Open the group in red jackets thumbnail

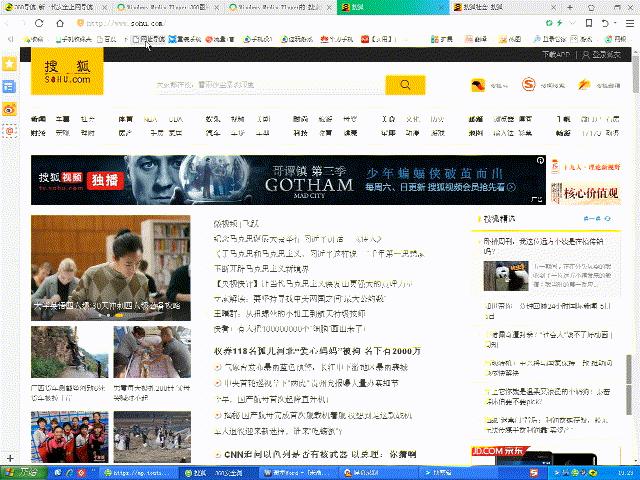click(x=69, y=437)
